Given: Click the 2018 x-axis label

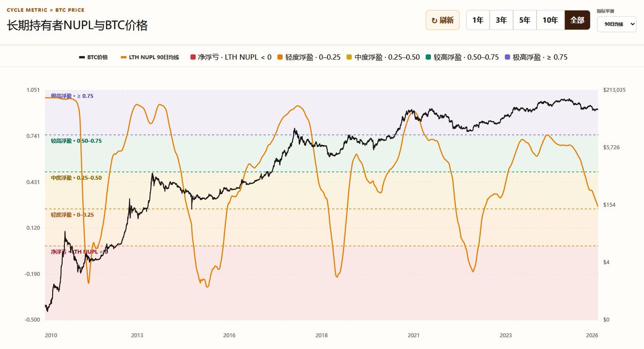Looking at the screenshot, I should pos(321,335).
